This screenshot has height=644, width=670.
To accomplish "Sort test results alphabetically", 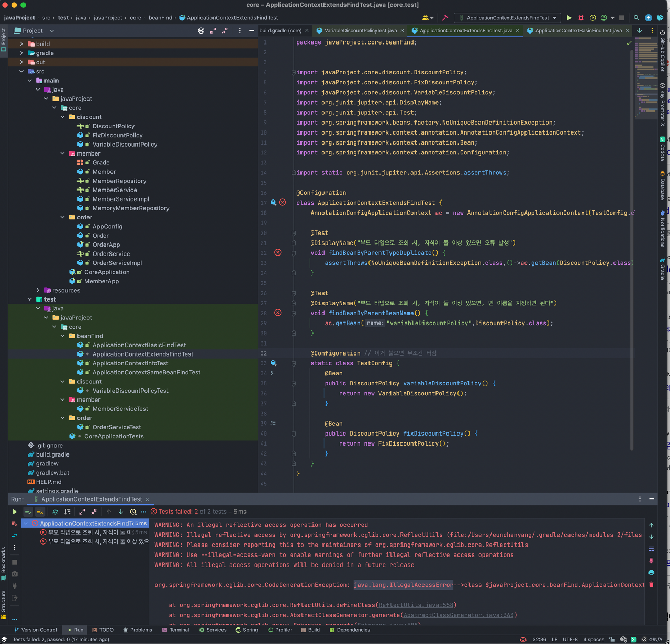I will (55, 512).
